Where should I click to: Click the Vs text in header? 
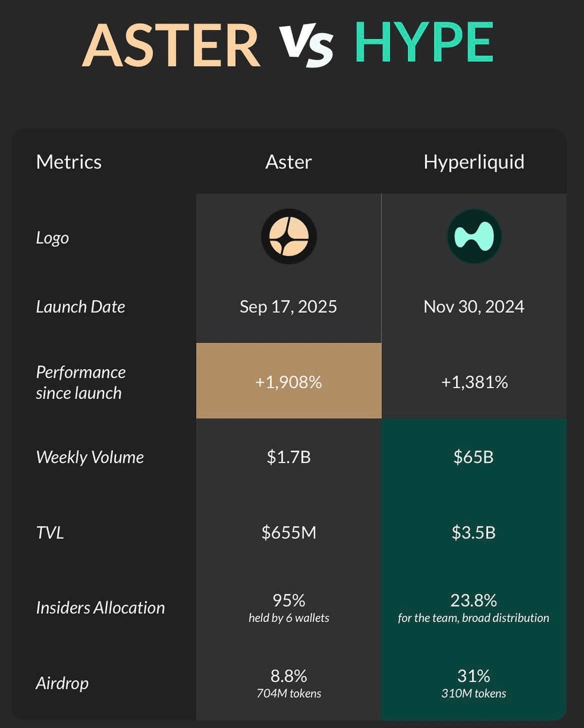pyautogui.click(x=306, y=46)
